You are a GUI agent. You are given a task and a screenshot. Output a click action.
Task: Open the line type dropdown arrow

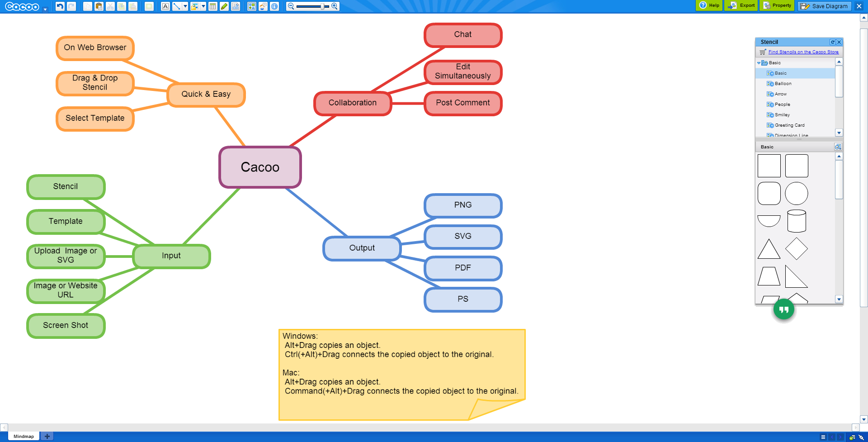click(185, 6)
